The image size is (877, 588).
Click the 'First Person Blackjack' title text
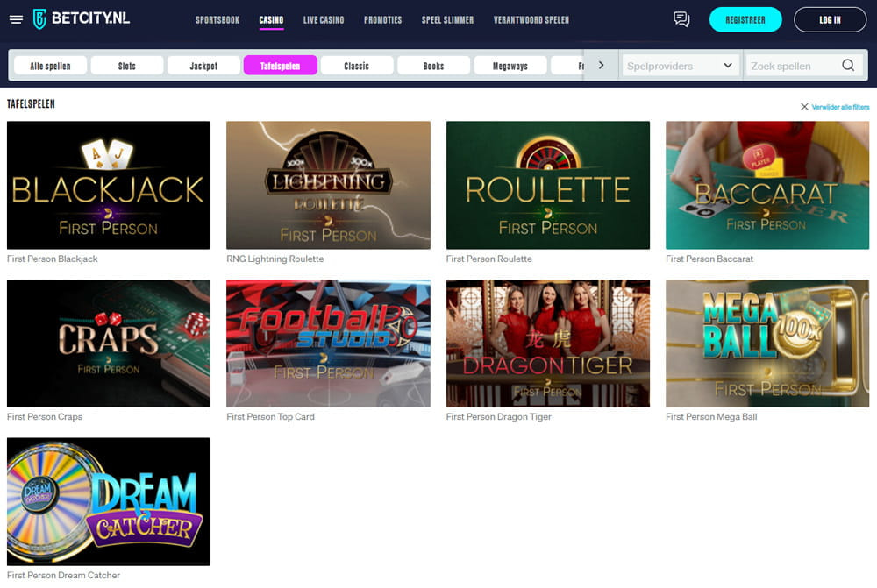(x=52, y=259)
